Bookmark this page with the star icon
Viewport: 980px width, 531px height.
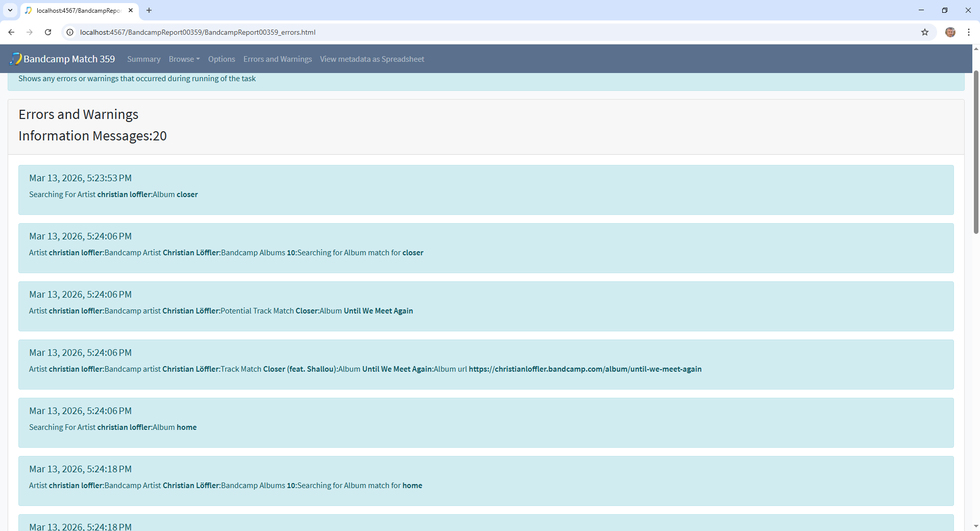pos(924,32)
